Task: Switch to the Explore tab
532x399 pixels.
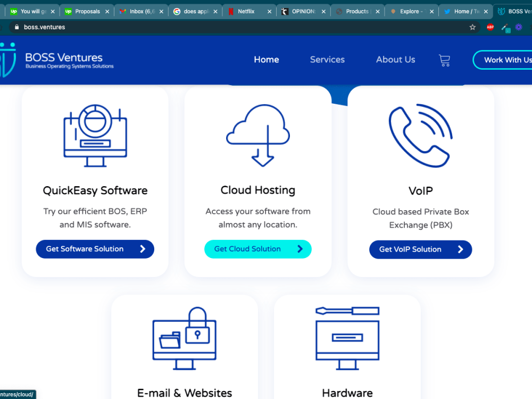Action: 411,12
